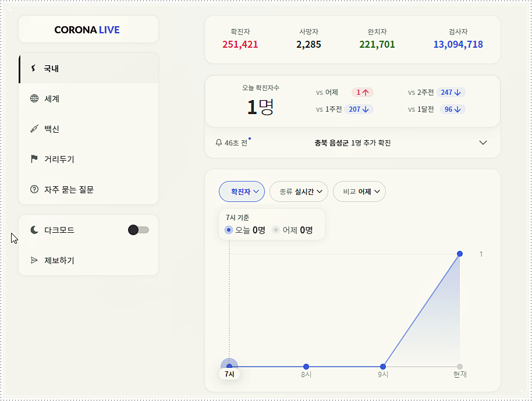Image resolution: width=532 pixels, height=401 pixels.
Task: Open the 제보하기 menu item
Action: [x=88, y=260]
